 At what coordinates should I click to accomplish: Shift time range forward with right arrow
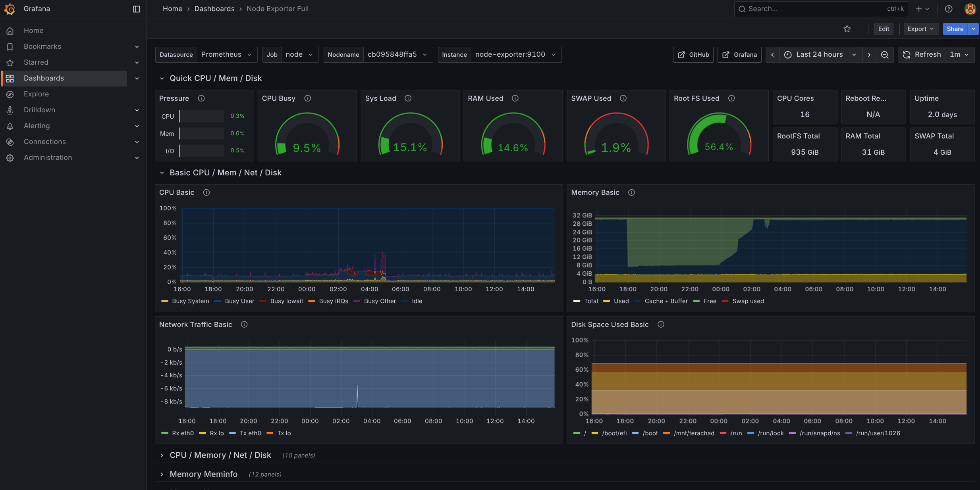[869, 55]
